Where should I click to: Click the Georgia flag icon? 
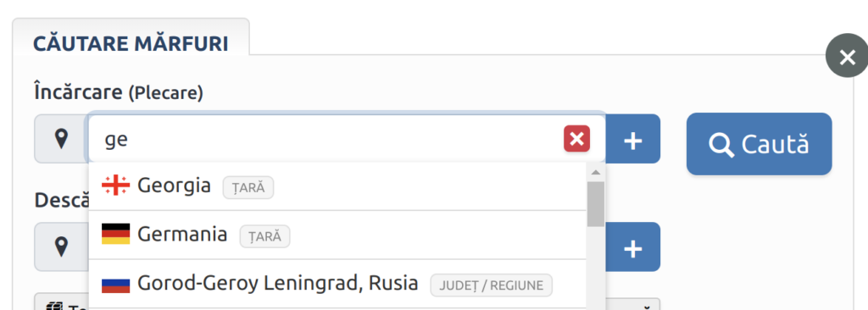tap(115, 185)
